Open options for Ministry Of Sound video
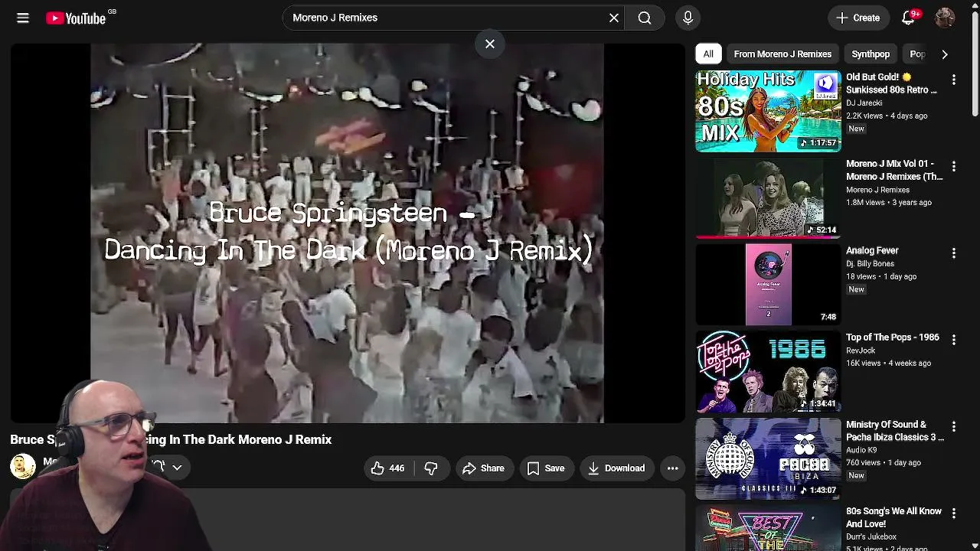Image resolution: width=980 pixels, height=551 pixels. pos(953,426)
